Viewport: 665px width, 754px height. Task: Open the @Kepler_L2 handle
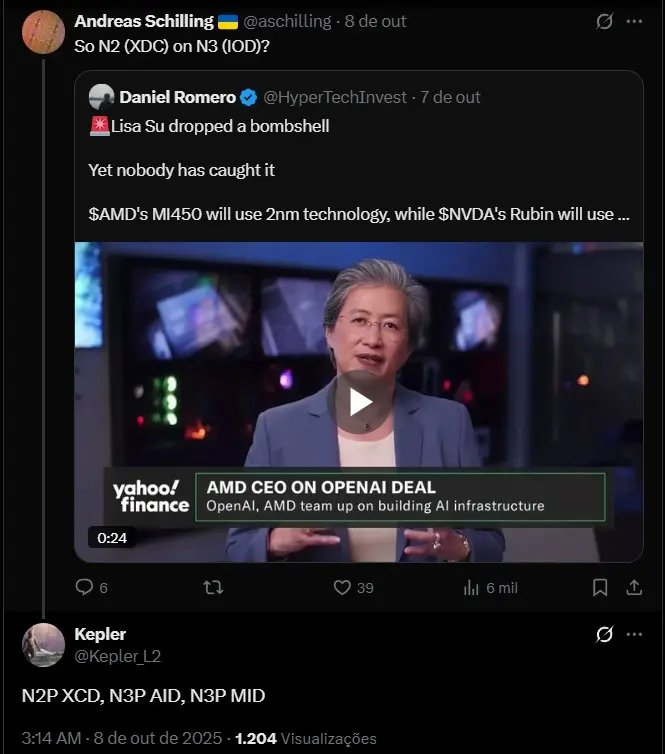tap(118, 656)
